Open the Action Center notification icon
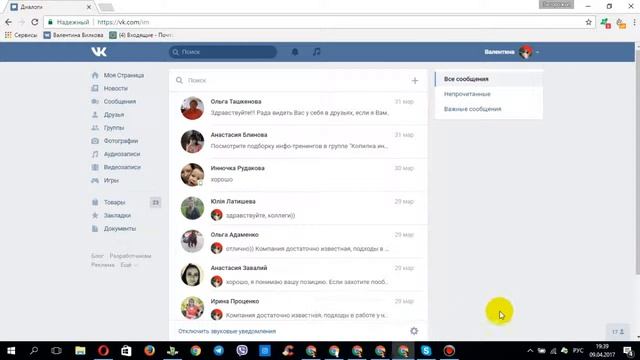640x360 pixels. coord(628,351)
